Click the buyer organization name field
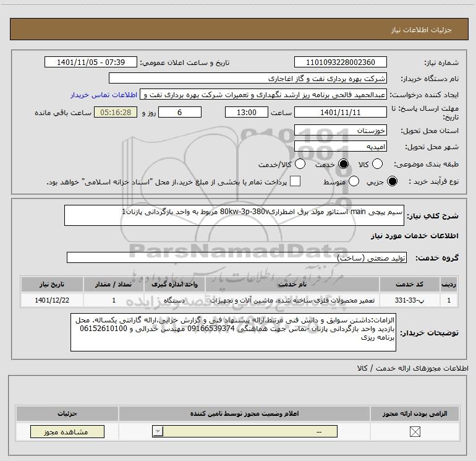 coord(248,79)
